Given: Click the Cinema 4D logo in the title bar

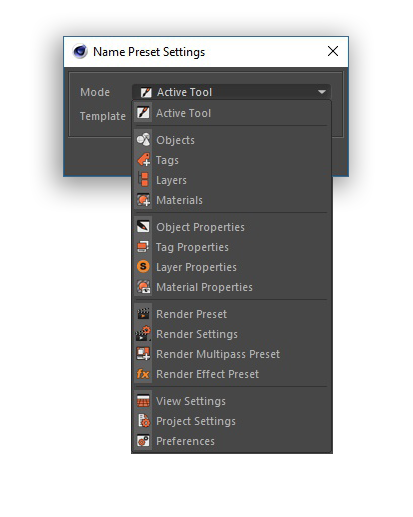Looking at the screenshot, I should (x=80, y=51).
